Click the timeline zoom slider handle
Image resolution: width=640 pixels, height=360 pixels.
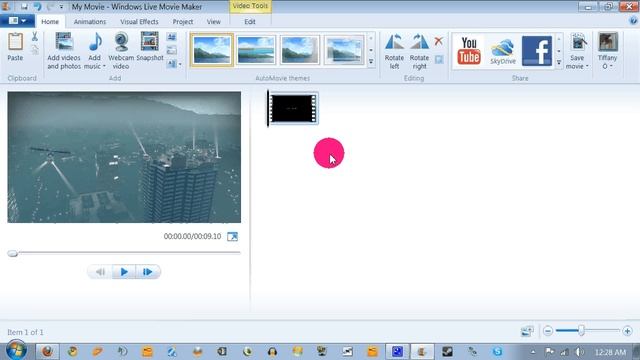coord(581,331)
